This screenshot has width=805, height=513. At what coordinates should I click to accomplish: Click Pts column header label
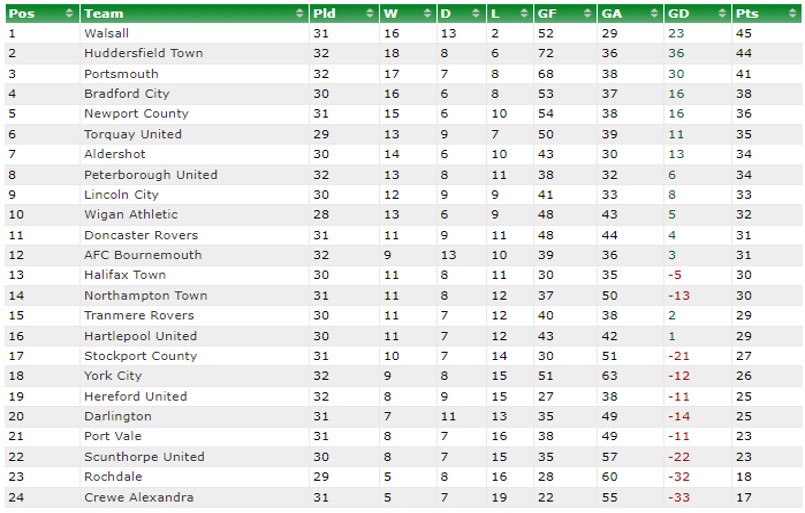(747, 13)
